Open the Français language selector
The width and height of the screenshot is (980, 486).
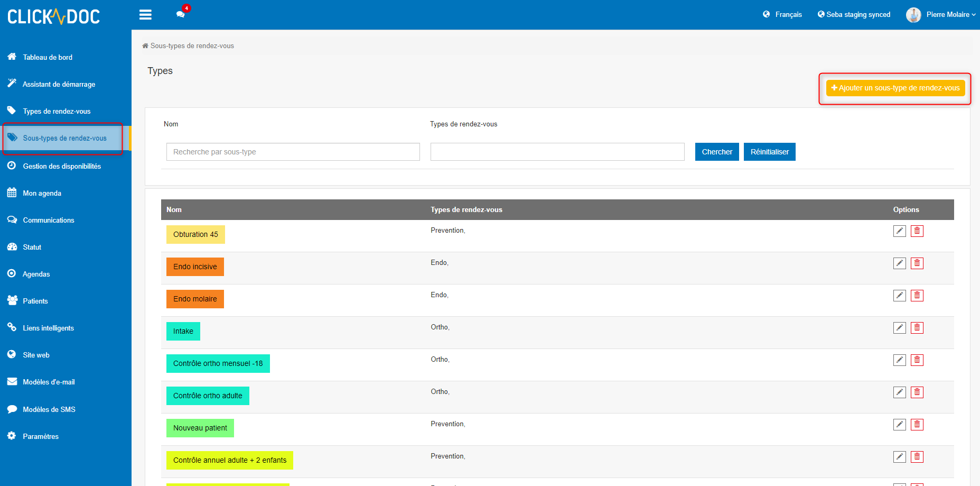[782, 14]
